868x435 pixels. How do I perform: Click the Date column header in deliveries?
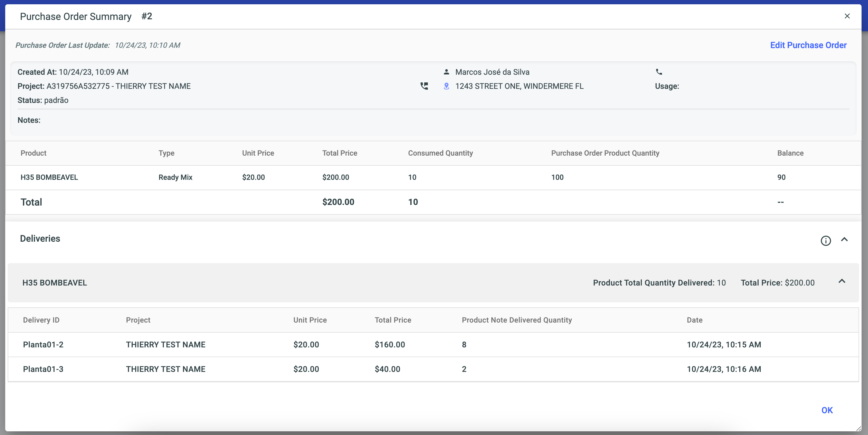[695, 320]
